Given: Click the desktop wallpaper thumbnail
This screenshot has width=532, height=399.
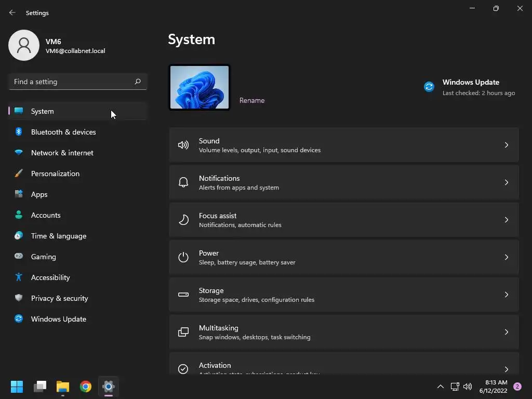Looking at the screenshot, I should (x=199, y=87).
